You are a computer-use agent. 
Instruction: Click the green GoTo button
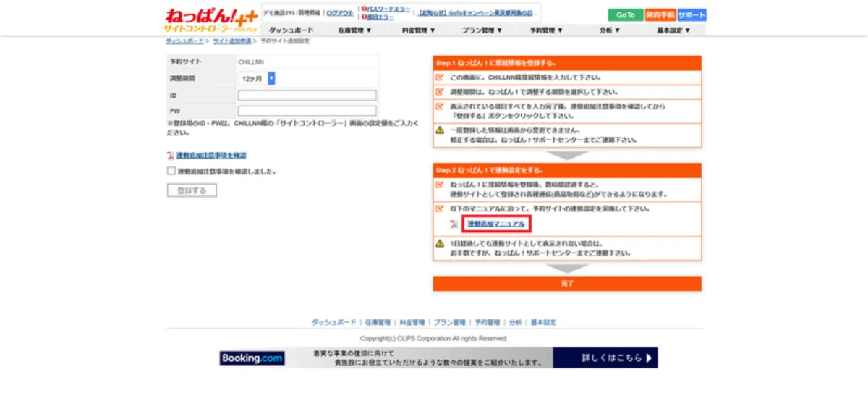(x=625, y=14)
